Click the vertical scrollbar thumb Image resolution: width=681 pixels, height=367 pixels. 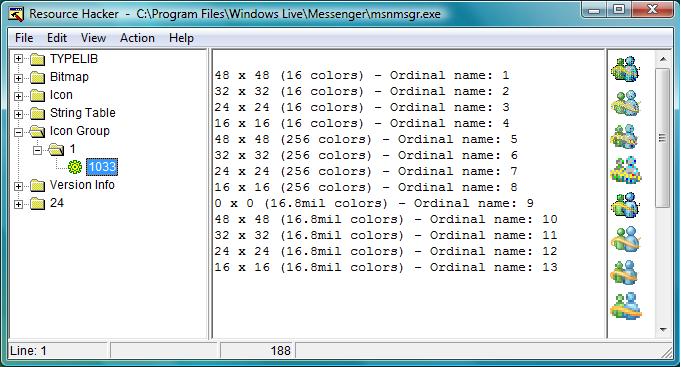pyautogui.click(x=663, y=138)
